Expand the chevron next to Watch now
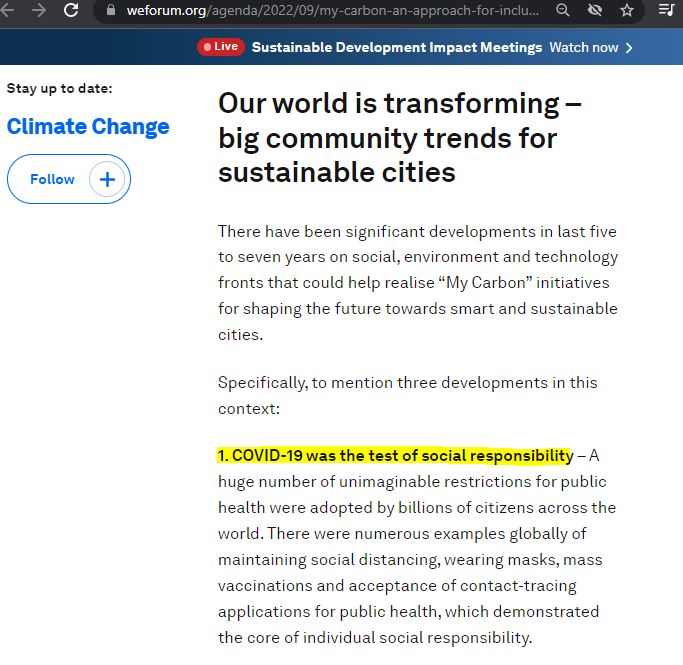 pos(629,47)
